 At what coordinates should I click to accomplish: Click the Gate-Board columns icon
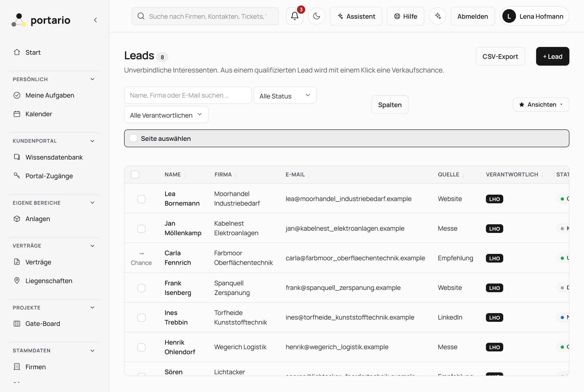pyautogui.click(x=17, y=323)
